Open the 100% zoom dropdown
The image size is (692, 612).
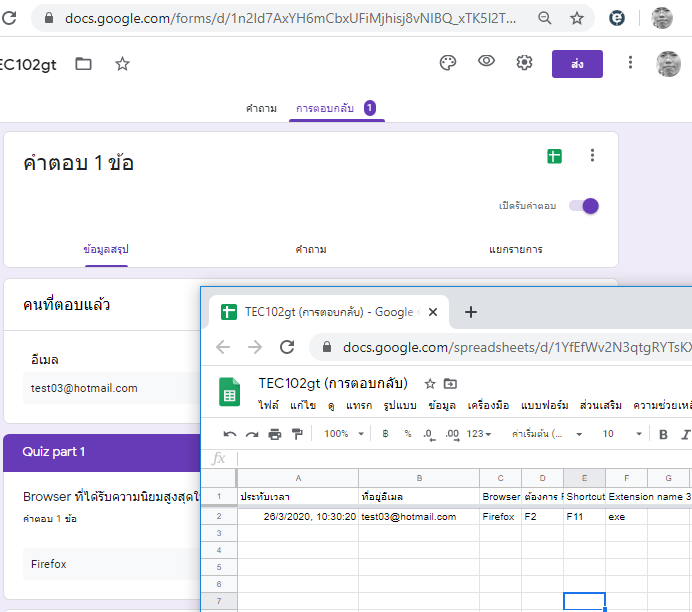343,434
